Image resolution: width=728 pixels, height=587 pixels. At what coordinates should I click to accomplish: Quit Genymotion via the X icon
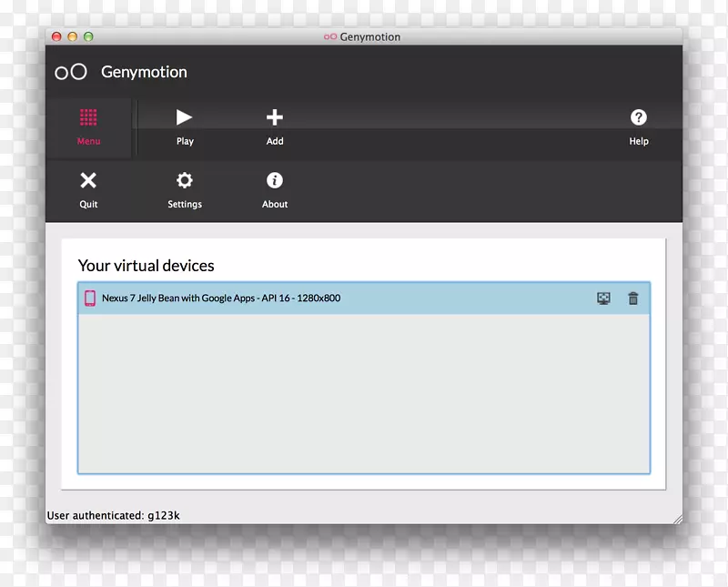(x=88, y=190)
